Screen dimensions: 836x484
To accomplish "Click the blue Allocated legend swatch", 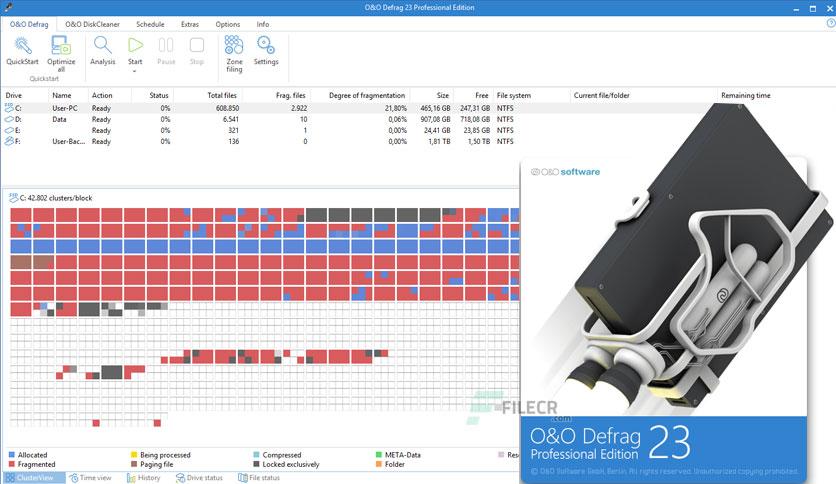I will [12, 455].
